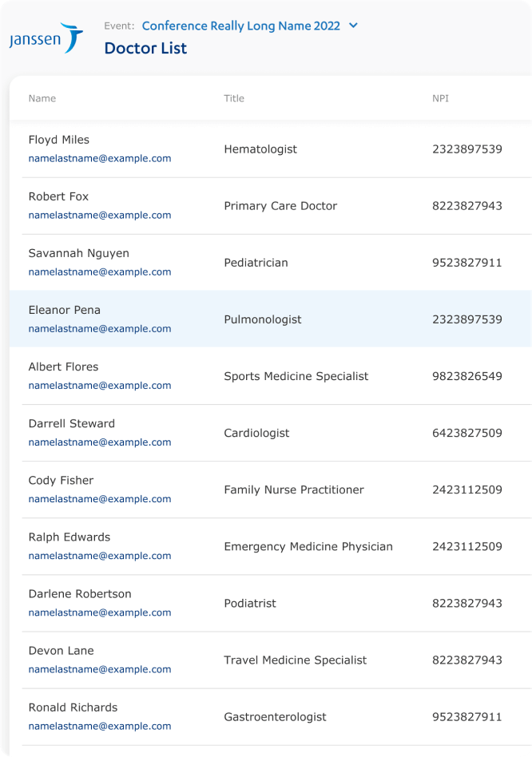532x757 pixels.
Task: Sort the list by the Name column
Action: pyautogui.click(x=42, y=98)
